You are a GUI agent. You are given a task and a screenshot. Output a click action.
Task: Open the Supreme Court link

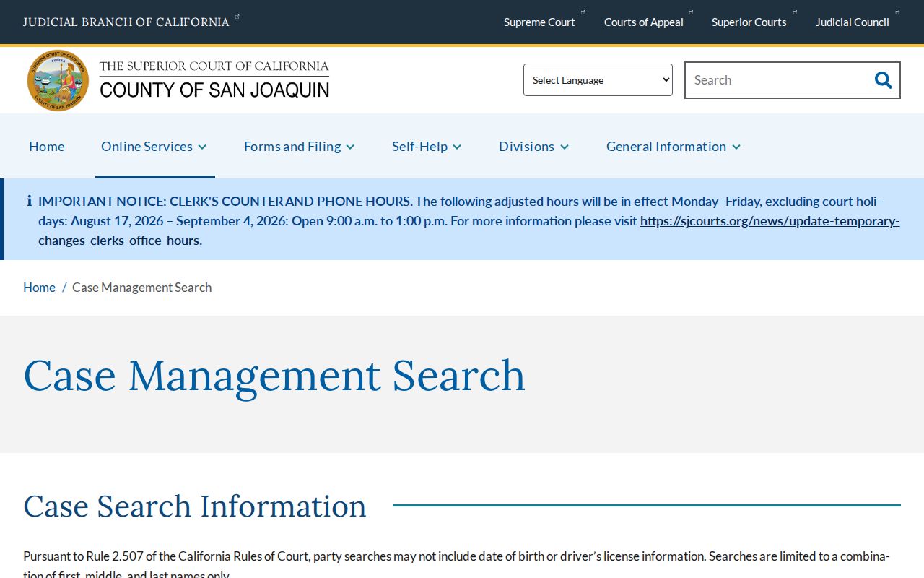[539, 22]
